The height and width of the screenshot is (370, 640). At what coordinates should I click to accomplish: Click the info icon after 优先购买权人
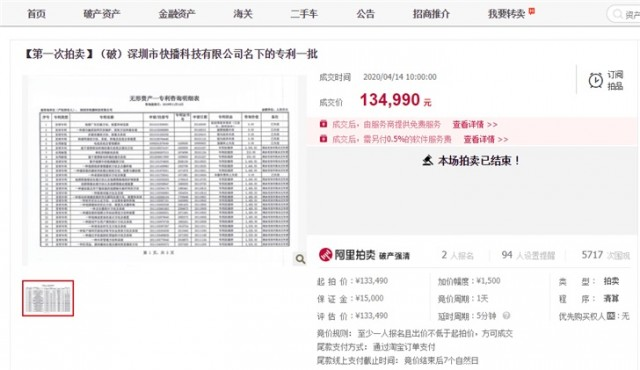pyautogui.click(x=611, y=316)
